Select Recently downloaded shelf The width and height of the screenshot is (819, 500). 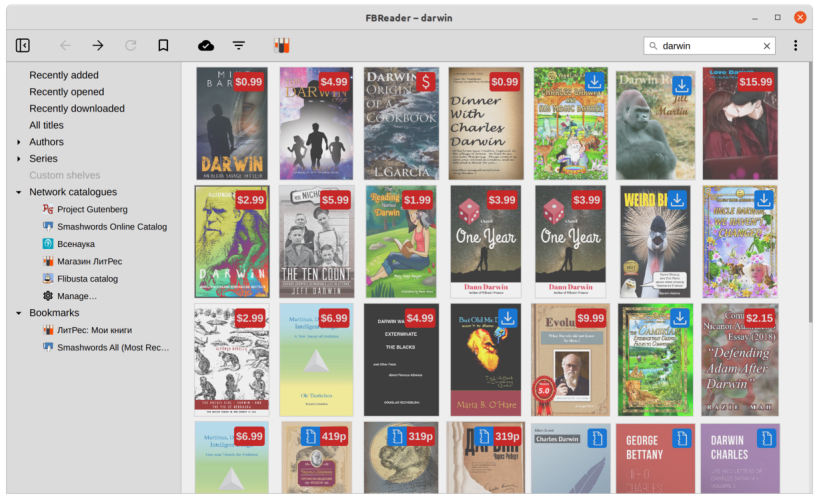[77, 109]
